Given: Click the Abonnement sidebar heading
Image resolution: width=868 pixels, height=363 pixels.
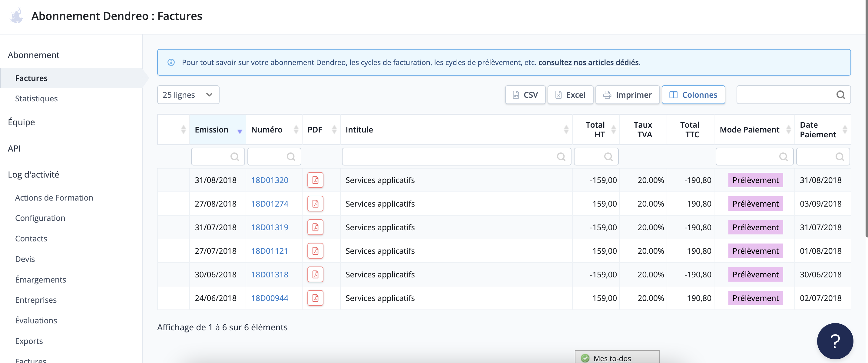Looking at the screenshot, I should pyautogui.click(x=33, y=55).
